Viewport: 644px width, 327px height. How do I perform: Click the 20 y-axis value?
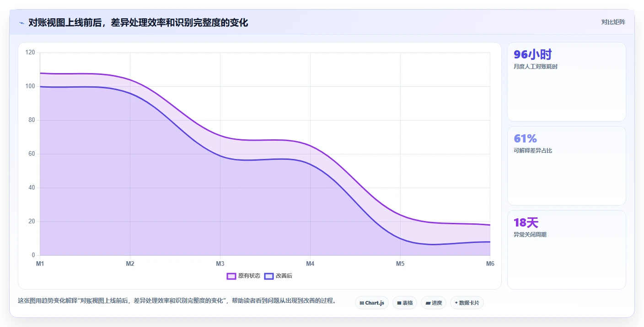32,222
